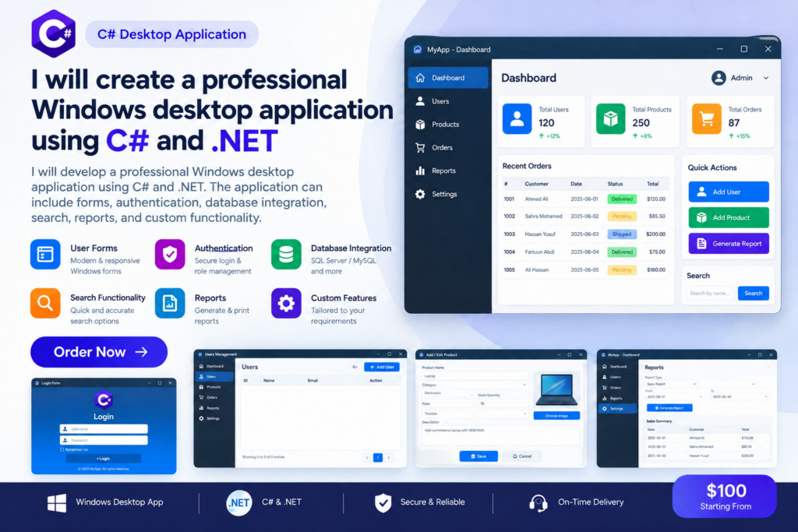798x532 pixels.
Task: Click the green Add Product button
Action: tap(729, 217)
